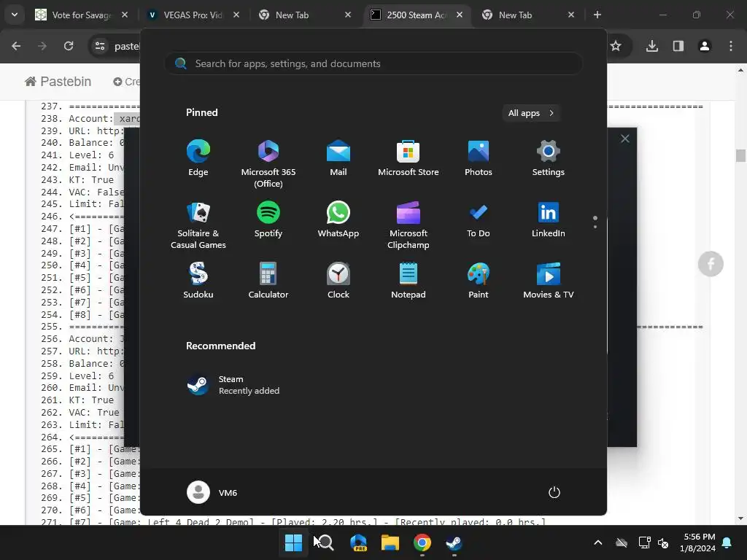Go back in Chrome
This screenshot has width=747, height=560.
[16, 46]
